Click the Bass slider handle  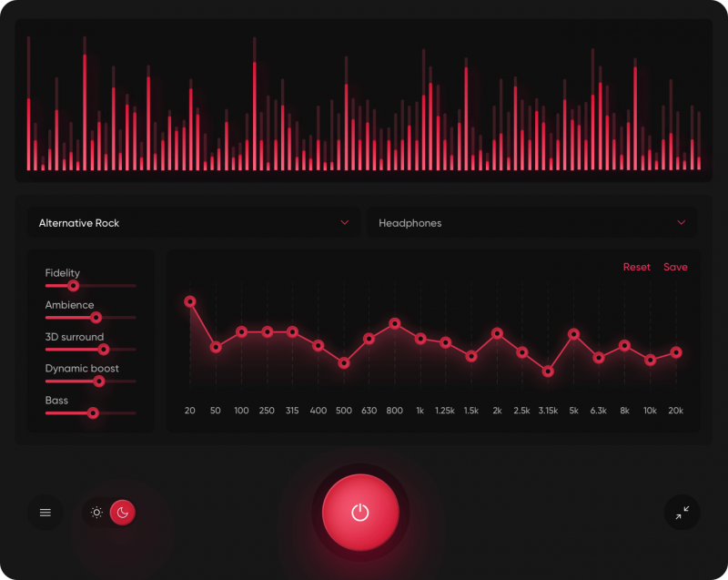93,412
